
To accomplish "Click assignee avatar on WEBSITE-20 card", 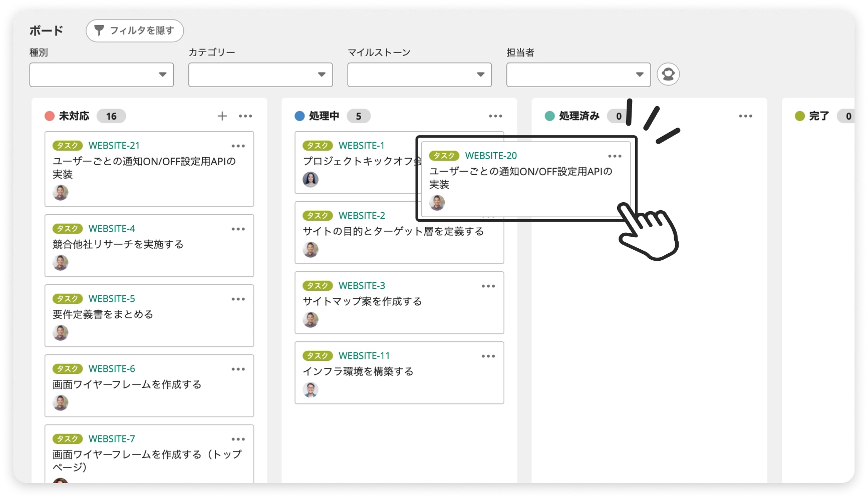I will pyautogui.click(x=437, y=202).
